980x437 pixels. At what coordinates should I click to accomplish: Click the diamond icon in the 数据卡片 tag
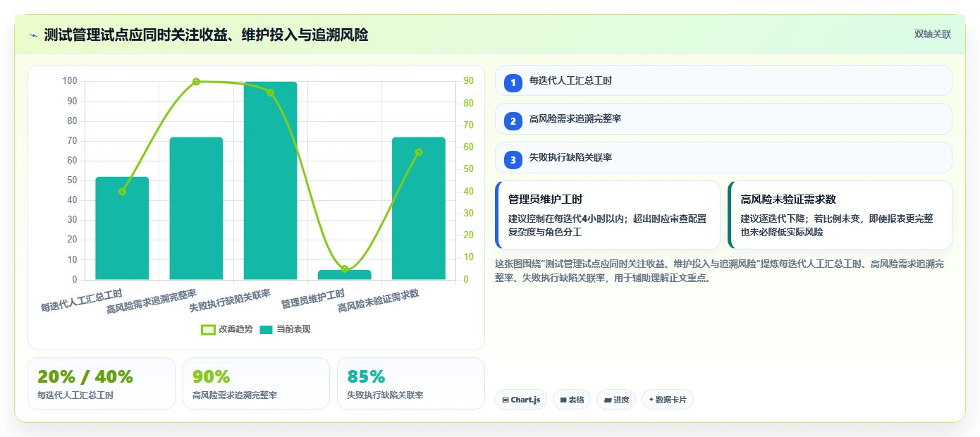651,400
